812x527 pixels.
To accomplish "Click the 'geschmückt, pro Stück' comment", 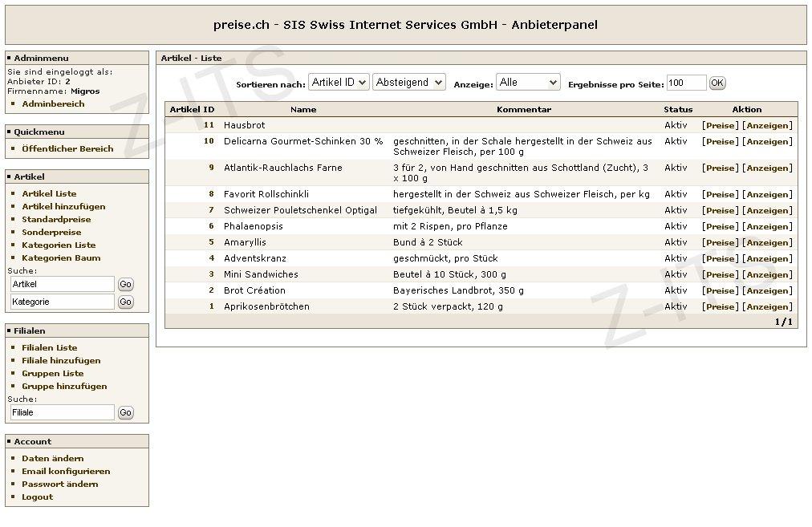I will 445,258.
